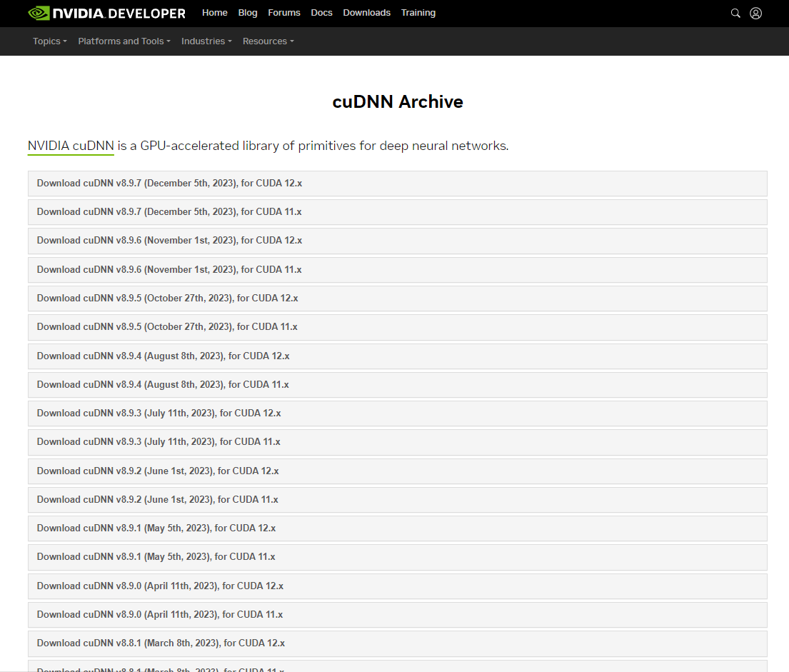Screen dimensions: 789x672
Task: Expand the Industries dropdown
Action: (206, 41)
